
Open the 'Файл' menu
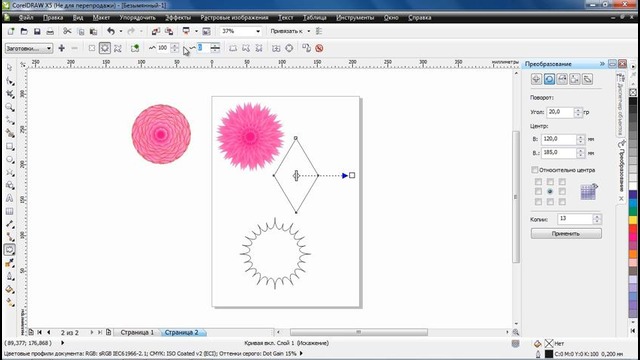[x=26, y=18]
